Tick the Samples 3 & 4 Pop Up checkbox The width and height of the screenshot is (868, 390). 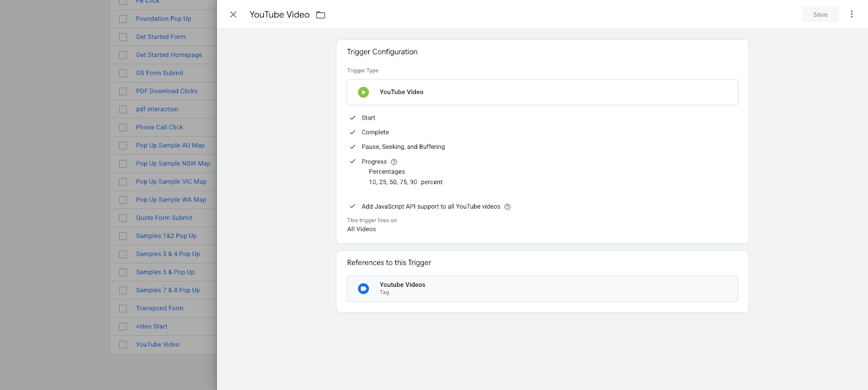pos(123,254)
